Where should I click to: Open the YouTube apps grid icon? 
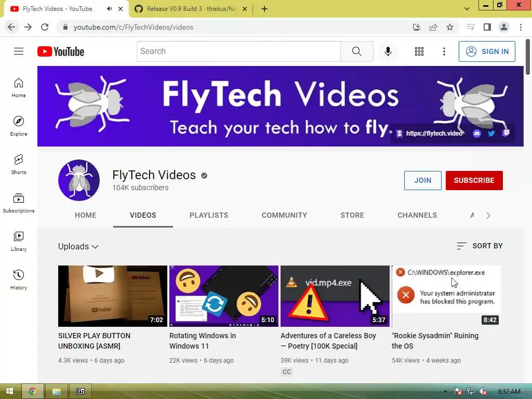pos(419,51)
